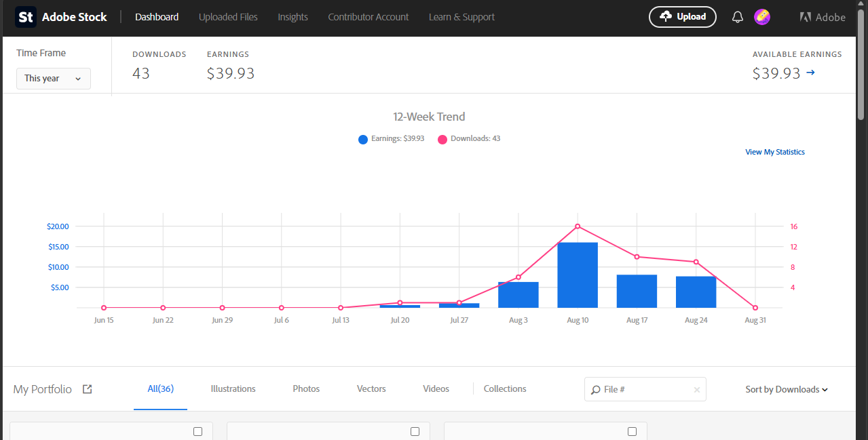
Task: Click the "Aug 31" axis label
Action: pos(755,320)
